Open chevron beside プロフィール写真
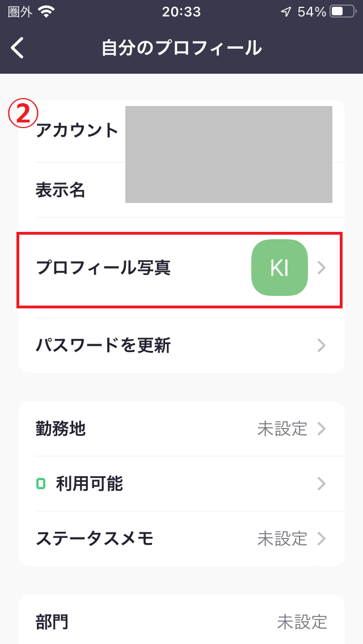Viewport: 363px width, 644px height. pos(322,268)
